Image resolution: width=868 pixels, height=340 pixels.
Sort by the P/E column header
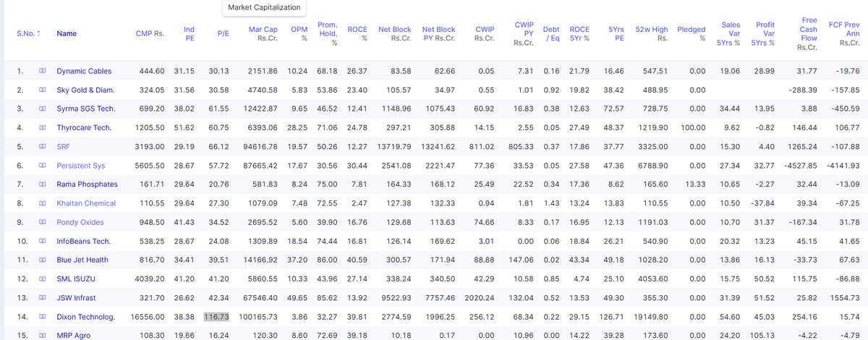224,33
